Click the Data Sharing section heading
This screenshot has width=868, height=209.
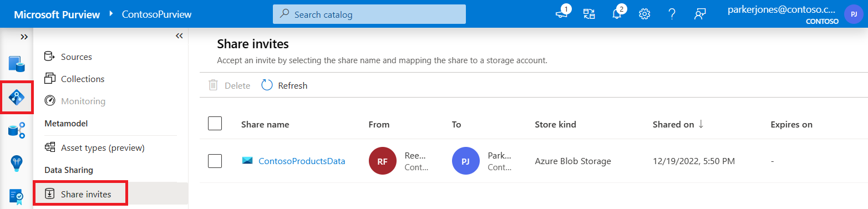69,170
